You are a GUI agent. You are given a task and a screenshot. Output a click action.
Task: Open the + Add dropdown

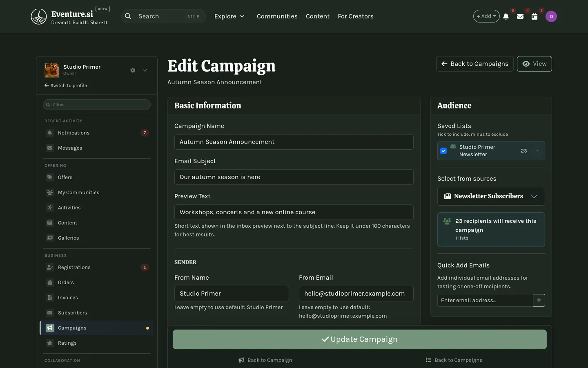tap(486, 16)
